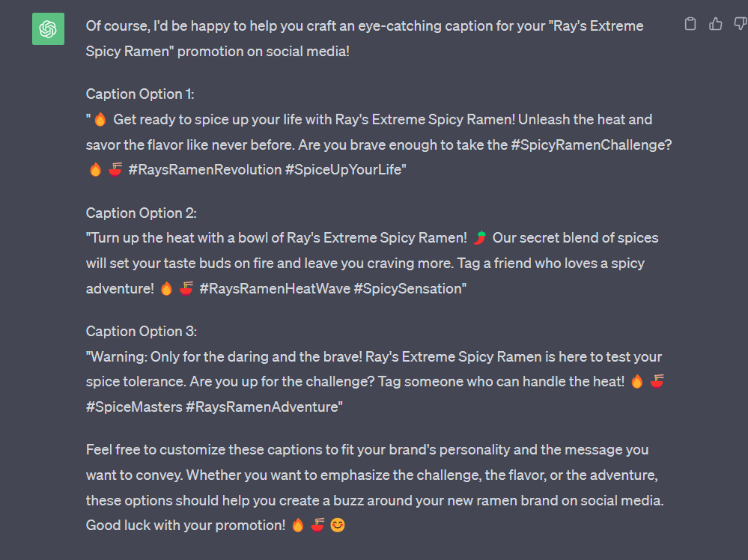Click the fire emoji before "Get ready to spice"
This screenshot has height=560, width=748.
point(100,119)
